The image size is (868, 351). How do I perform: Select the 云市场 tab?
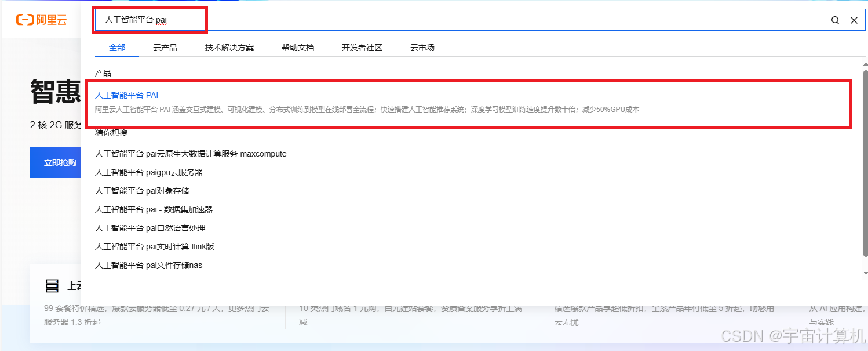(x=422, y=48)
